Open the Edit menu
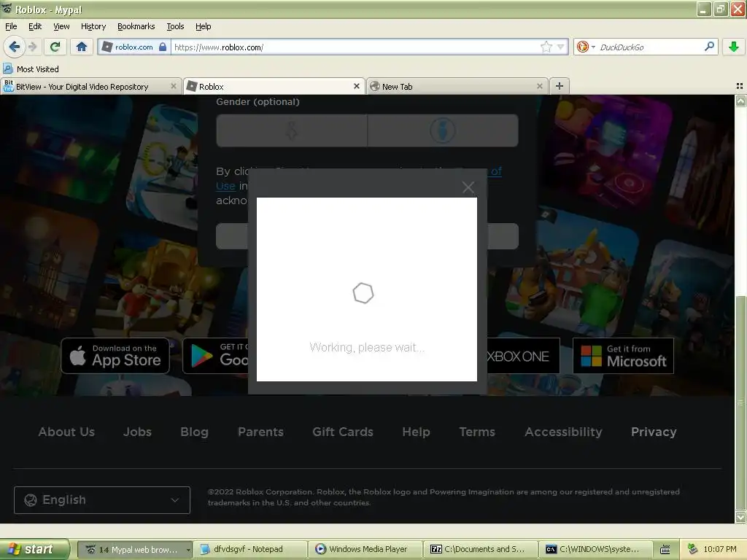Screen dimensions: 747x560 [35, 26]
